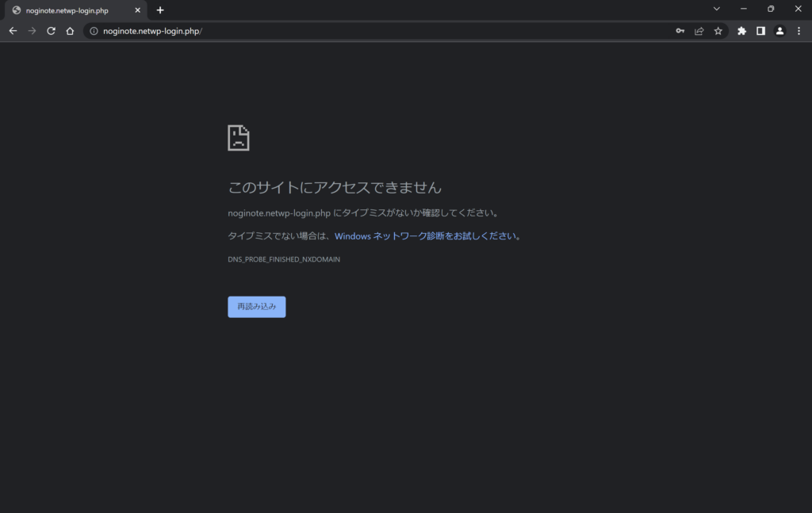812x513 pixels.
Task: Click the Windows ネットワーク診断 link
Action: (x=426, y=236)
